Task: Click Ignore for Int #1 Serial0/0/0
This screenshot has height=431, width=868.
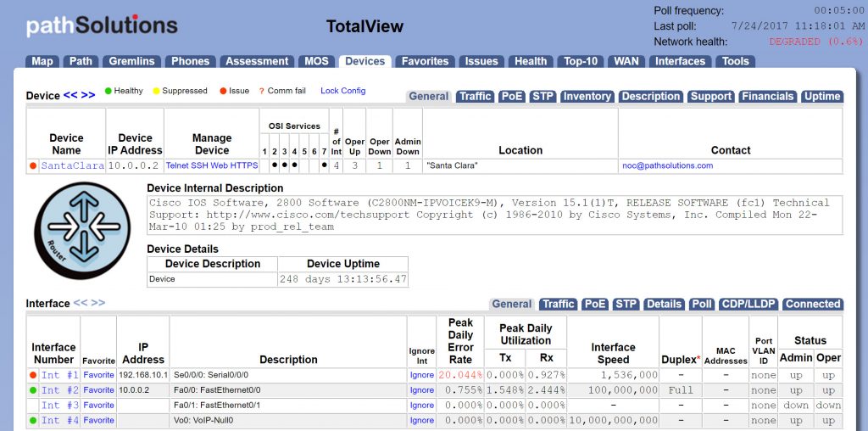Action: point(421,375)
